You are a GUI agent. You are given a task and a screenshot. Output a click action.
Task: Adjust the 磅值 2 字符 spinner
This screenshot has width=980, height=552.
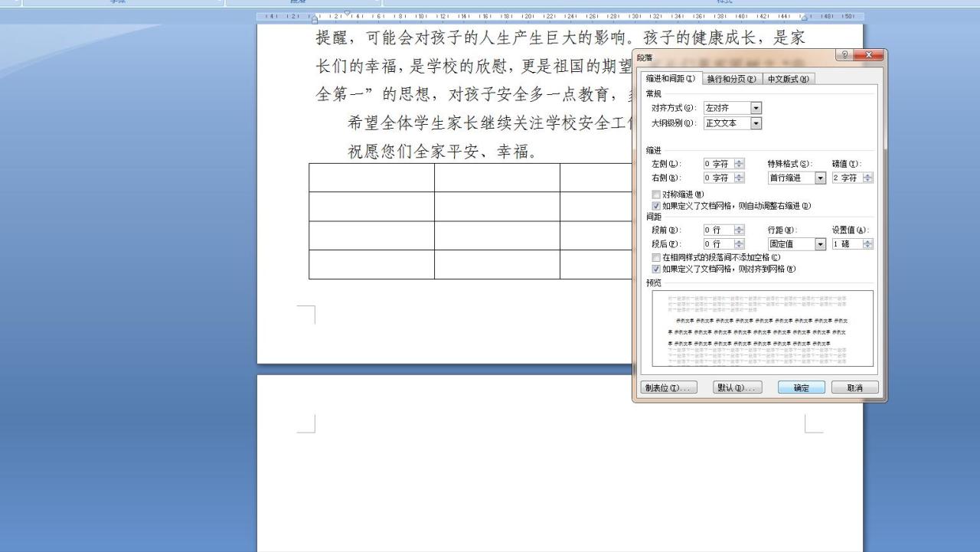(x=867, y=178)
